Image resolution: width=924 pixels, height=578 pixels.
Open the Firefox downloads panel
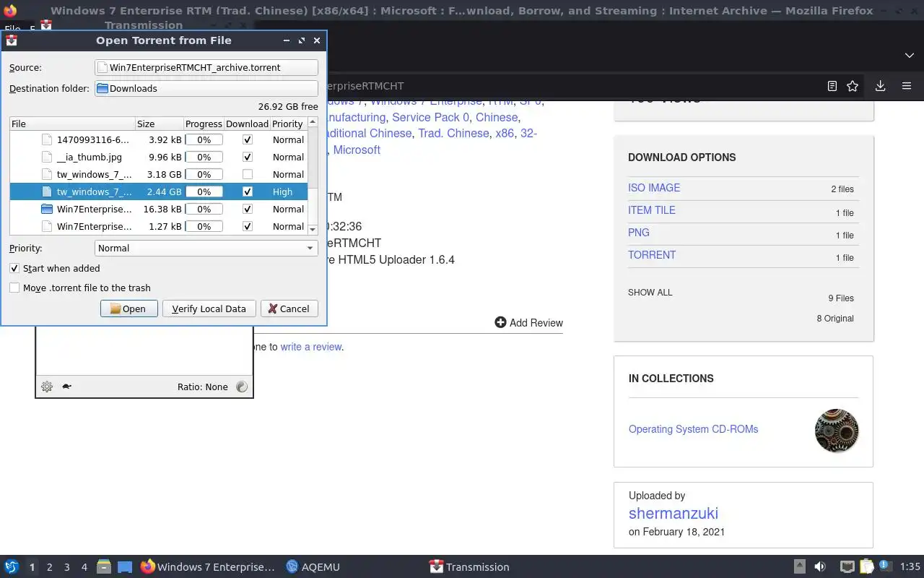(880, 86)
